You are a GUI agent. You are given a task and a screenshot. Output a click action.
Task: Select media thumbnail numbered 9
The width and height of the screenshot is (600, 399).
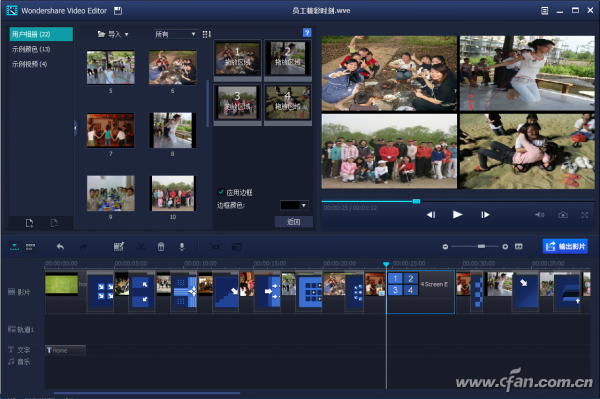(x=111, y=193)
